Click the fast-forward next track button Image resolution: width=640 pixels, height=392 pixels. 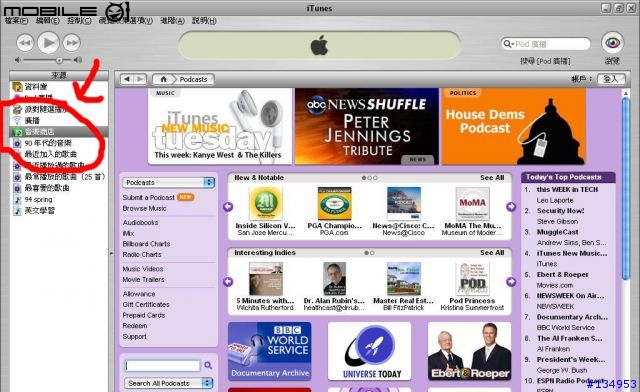pos(72,43)
